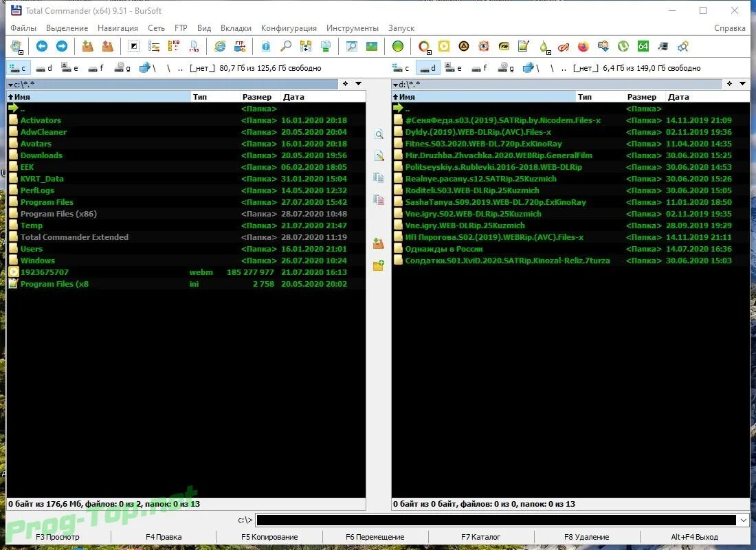Click the Alt+F4 Выход button
The height and width of the screenshot is (550, 756).
coord(694,537)
